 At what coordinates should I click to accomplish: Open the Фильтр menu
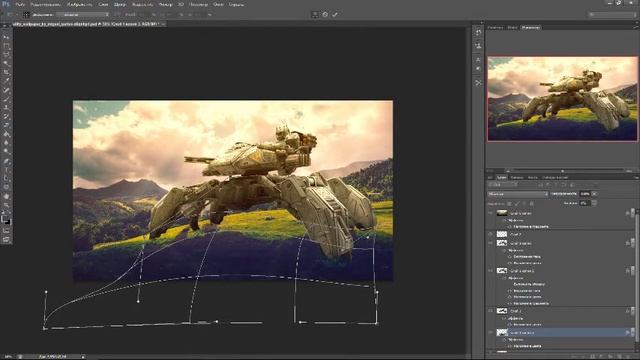[165, 4]
